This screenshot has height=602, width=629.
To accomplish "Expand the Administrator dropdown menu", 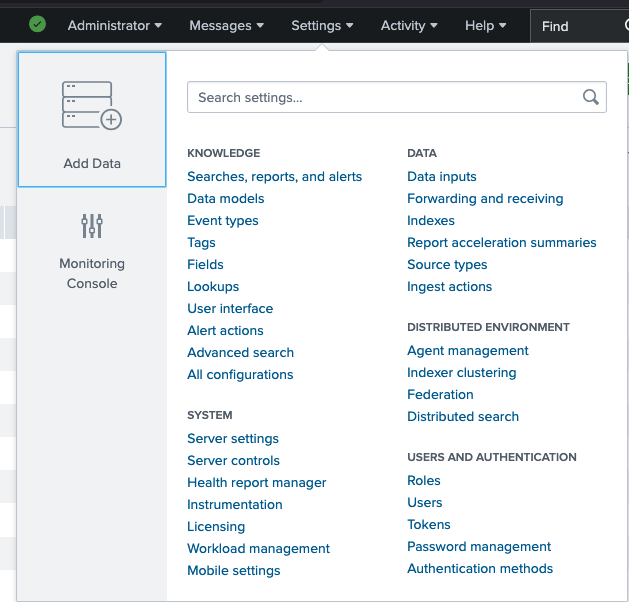I will click(114, 26).
